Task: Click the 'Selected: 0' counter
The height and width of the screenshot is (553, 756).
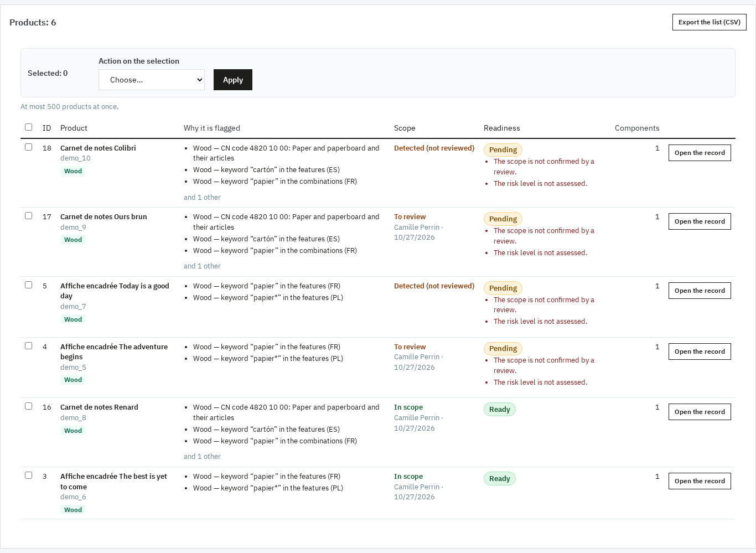Action: (48, 73)
